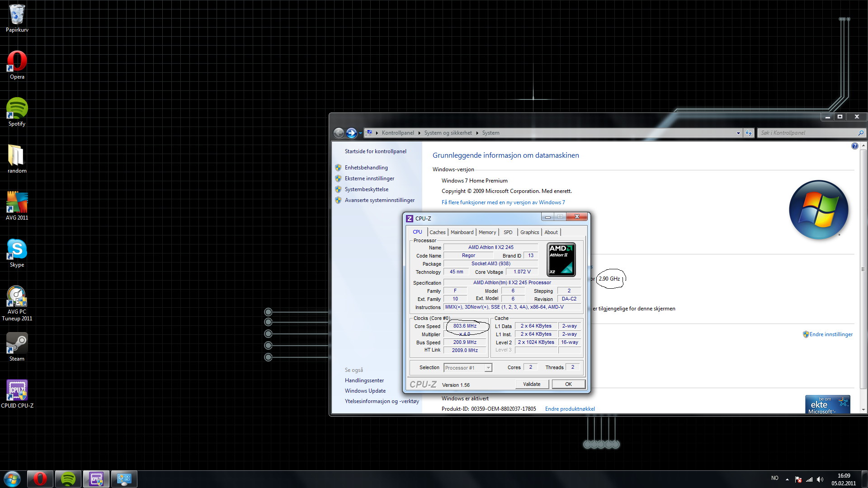Open the Papirkurv recycle bin icon
The width and height of the screenshot is (868, 488).
coord(17,18)
